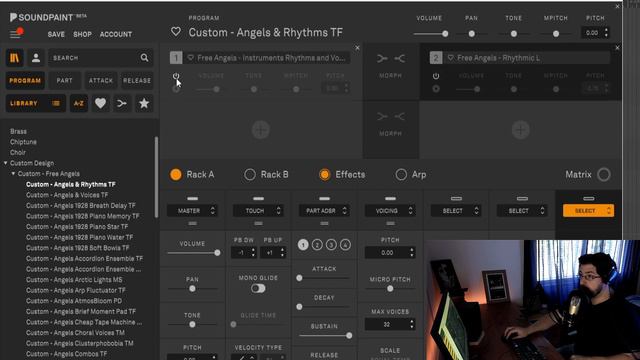Add a part with right plus circle
The height and width of the screenshot is (360, 640).
pos(521,130)
